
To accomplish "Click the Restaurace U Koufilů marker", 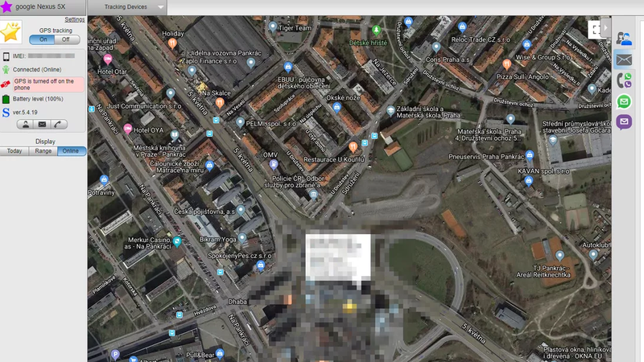I will [353, 147].
